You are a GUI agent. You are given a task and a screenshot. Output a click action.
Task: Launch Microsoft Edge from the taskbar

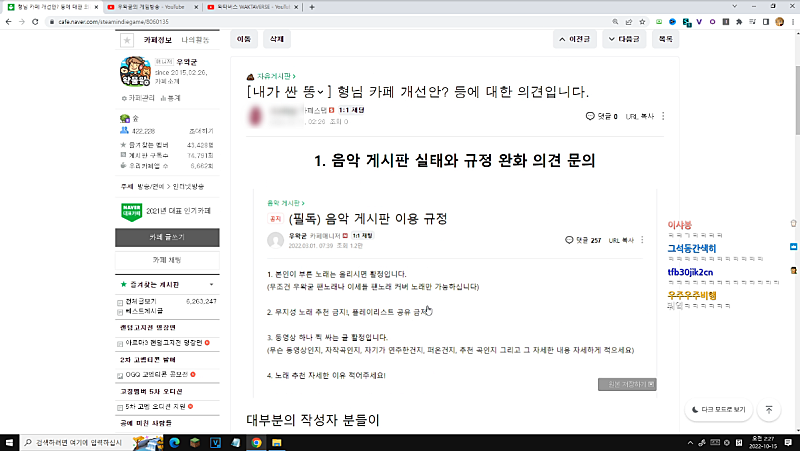click(174, 442)
